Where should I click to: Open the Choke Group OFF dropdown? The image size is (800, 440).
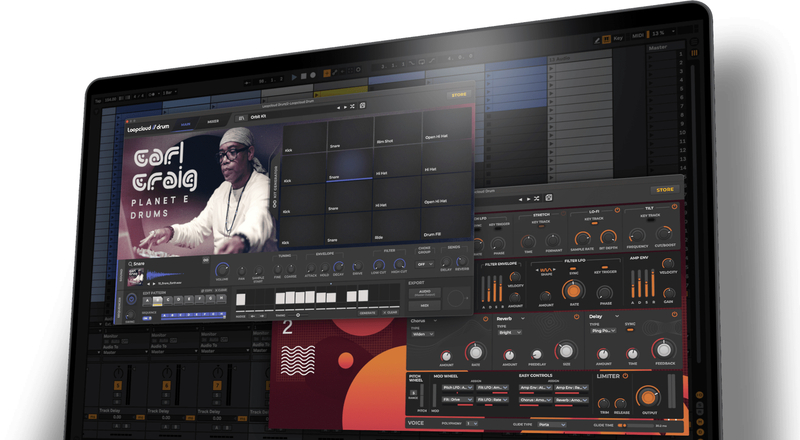pos(424,264)
